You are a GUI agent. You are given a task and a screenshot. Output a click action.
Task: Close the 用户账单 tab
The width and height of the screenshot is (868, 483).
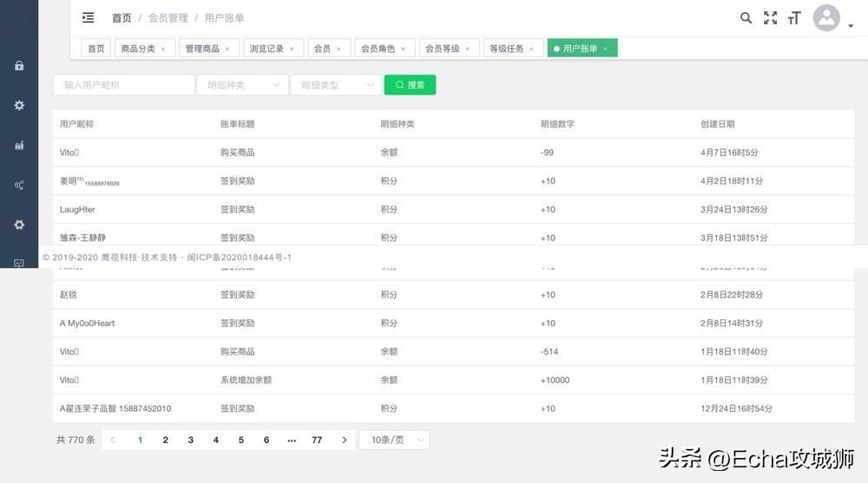pyautogui.click(x=606, y=49)
